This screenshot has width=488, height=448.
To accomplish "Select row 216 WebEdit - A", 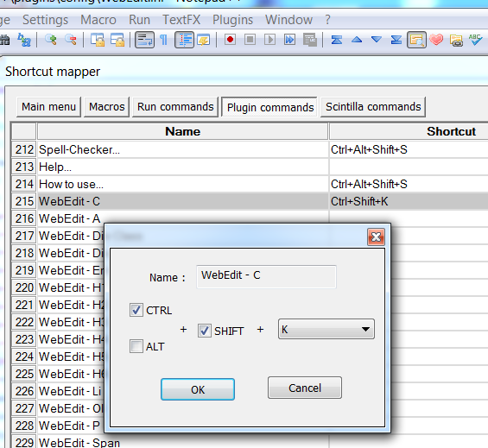I will [x=183, y=218].
